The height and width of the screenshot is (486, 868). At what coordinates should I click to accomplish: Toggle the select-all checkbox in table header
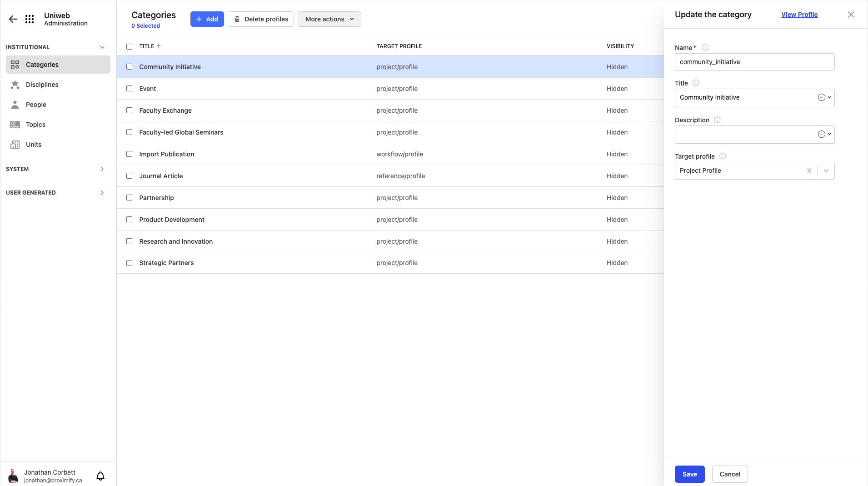[x=130, y=46]
